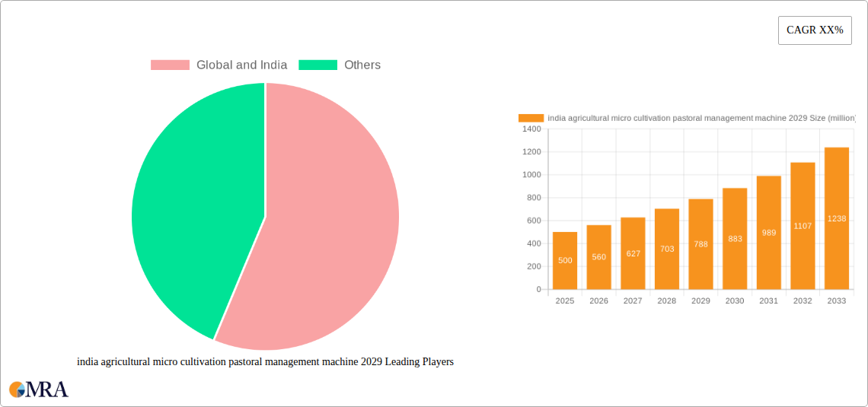Click the Global and India legend label
This screenshot has width=868, height=407.
(x=242, y=65)
